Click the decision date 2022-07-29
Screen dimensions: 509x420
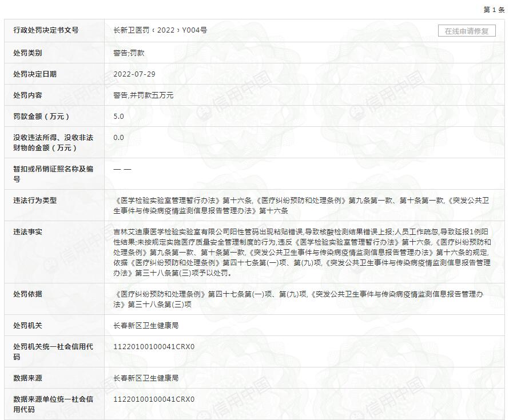134,74
